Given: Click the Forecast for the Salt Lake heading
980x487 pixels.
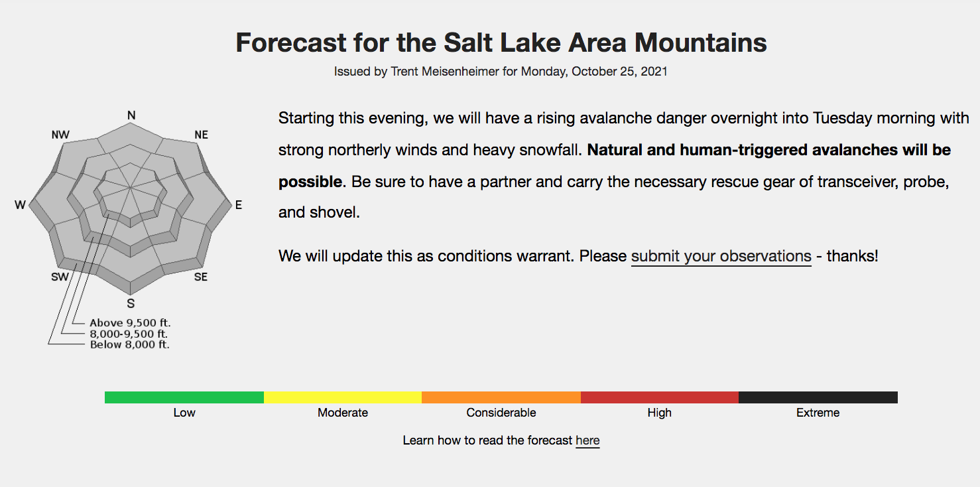Looking at the screenshot, I should 501,42.
